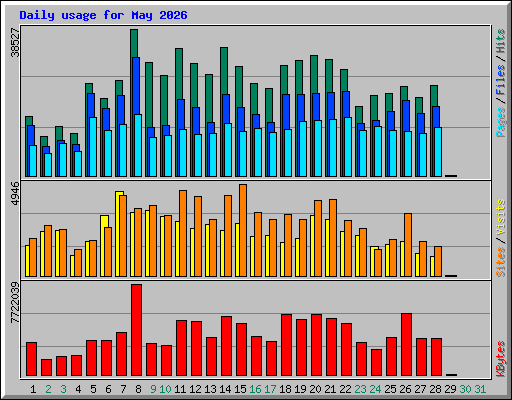Click day 14 on the x-axis
The image size is (512, 400).
(x=225, y=389)
